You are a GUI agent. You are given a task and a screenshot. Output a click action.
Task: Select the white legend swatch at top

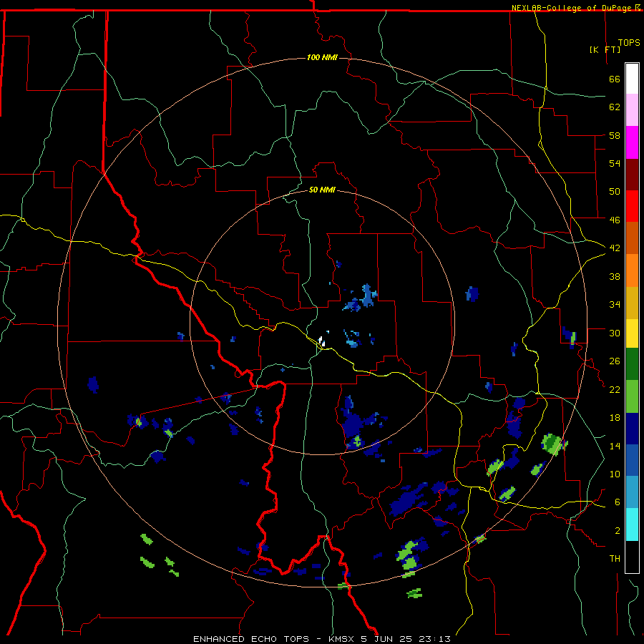click(632, 79)
